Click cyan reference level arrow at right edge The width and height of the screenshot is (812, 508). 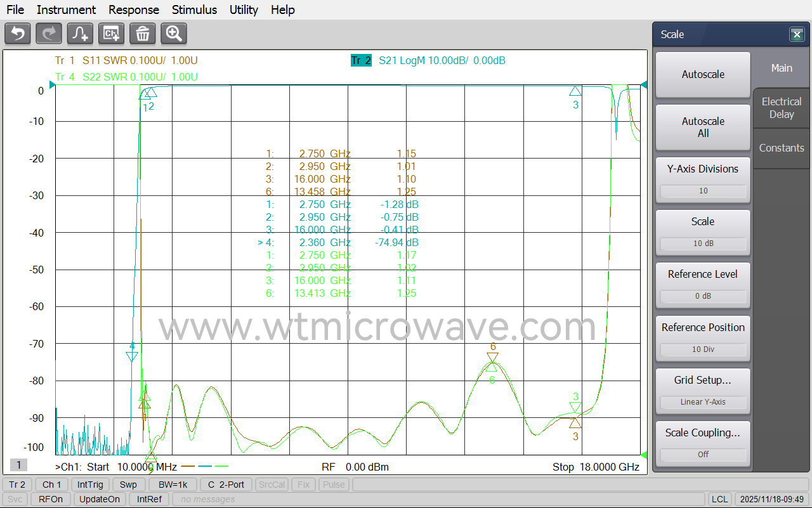(644, 85)
